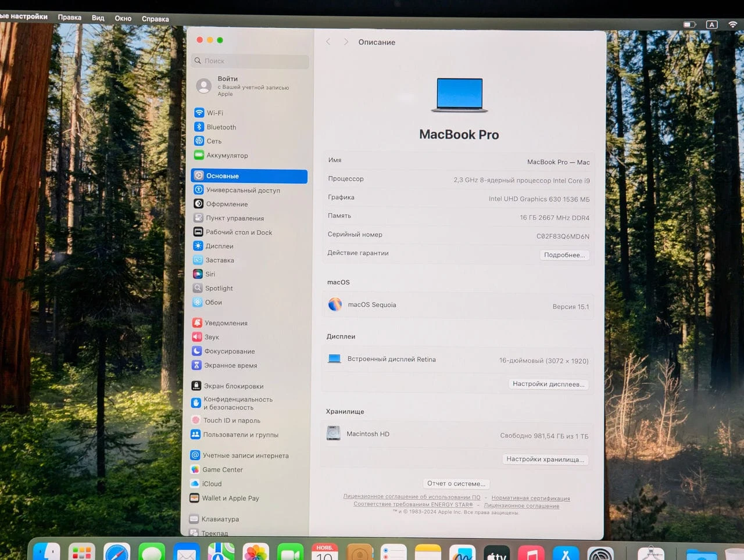Image resolution: width=744 pixels, height=560 pixels.
Task: Click Настройки хранилища button
Action: (545, 459)
